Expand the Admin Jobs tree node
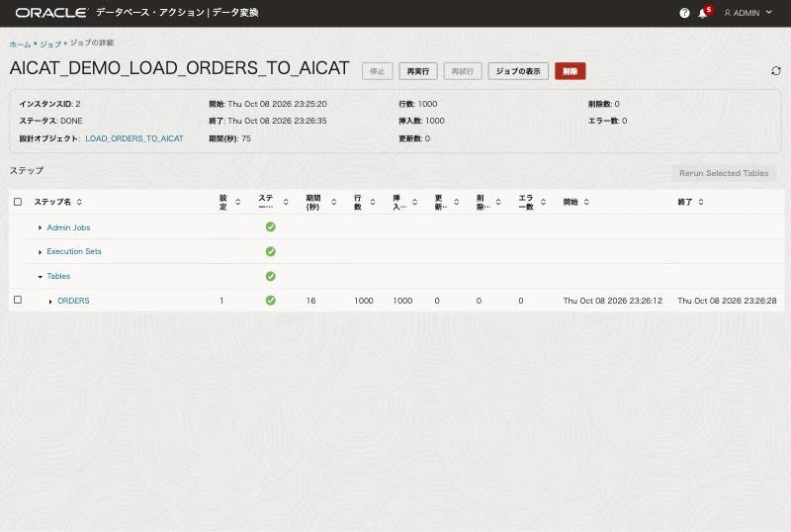The width and height of the screenshot is (791, 532). (40, 227)
